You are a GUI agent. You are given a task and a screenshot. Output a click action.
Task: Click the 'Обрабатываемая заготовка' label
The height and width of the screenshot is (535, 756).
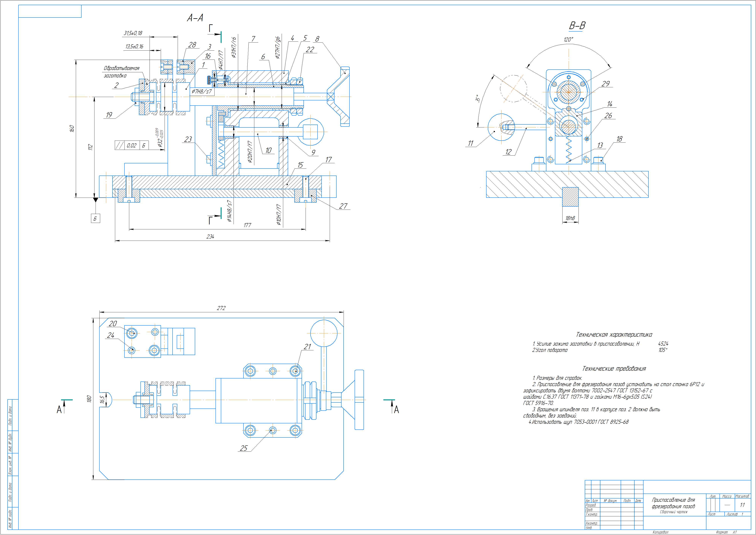[x=121, y=72]
